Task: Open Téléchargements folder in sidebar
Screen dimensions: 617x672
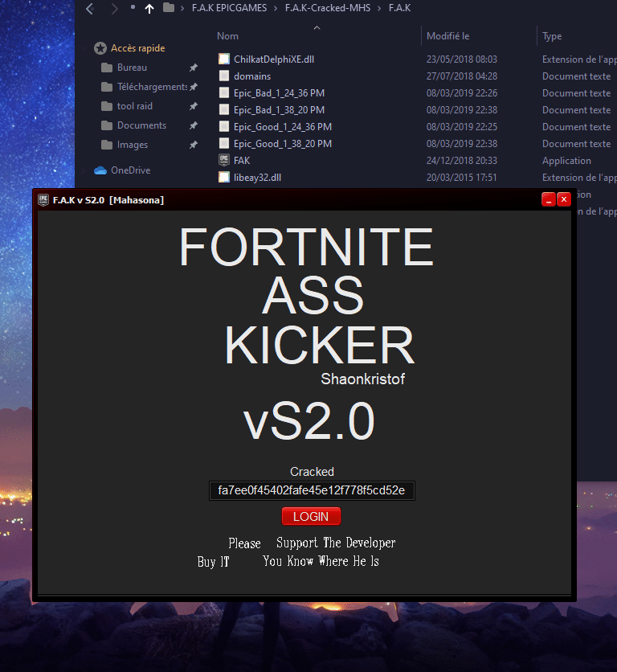Action: (152, 87)
